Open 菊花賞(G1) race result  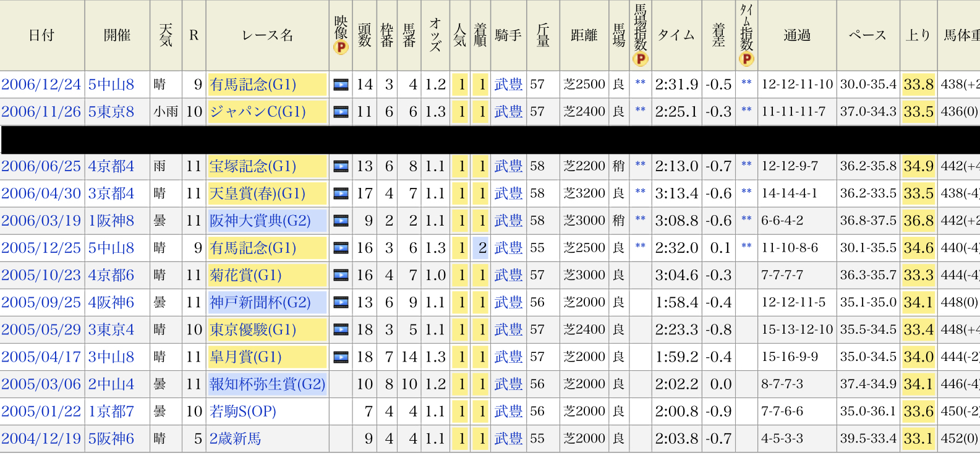[245, 275]
